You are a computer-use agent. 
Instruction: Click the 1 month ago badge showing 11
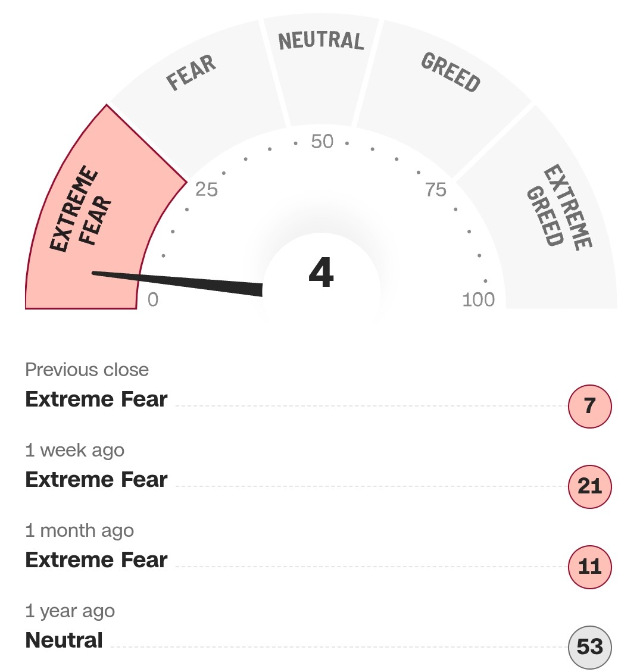[590, 567]
